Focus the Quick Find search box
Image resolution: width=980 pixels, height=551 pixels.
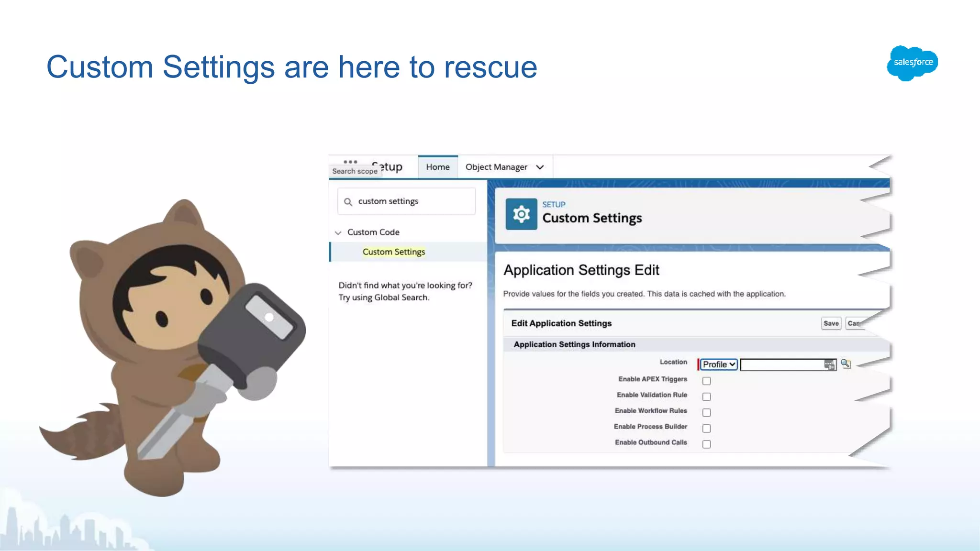click(406, 201)
